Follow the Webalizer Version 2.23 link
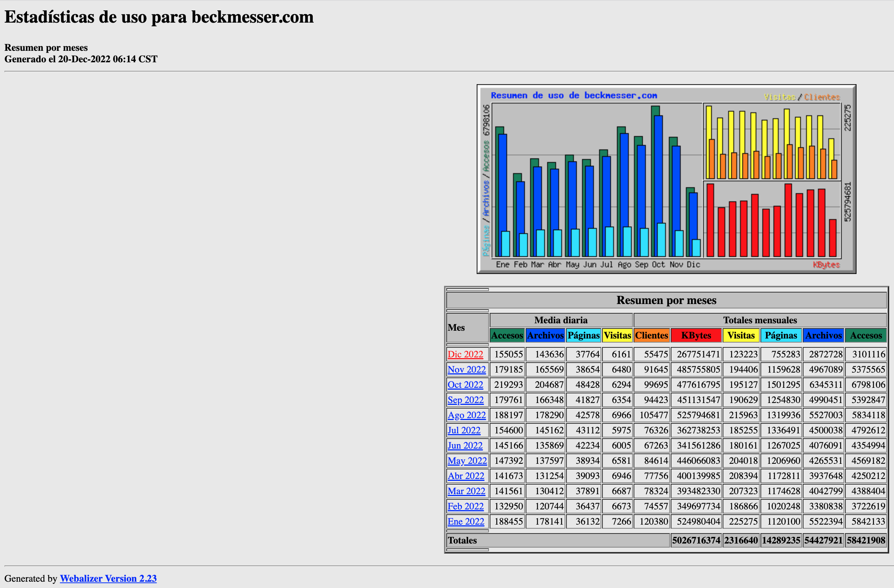Screen dimensions: 894x588 click(108, 578)
